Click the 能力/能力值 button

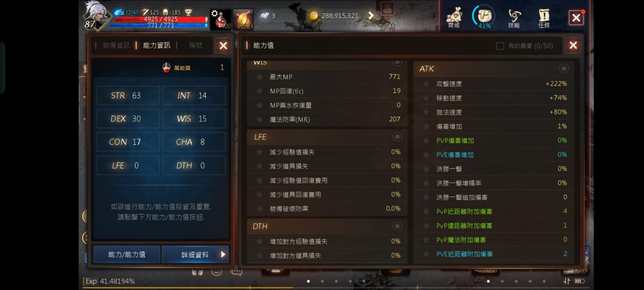click(127, 254)
